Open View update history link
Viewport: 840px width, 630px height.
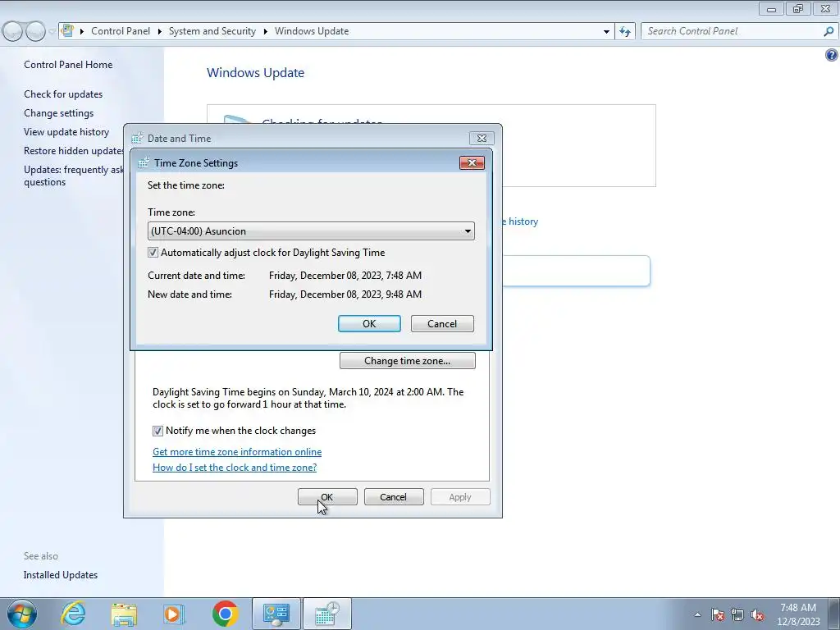click(x=66, y=132)
